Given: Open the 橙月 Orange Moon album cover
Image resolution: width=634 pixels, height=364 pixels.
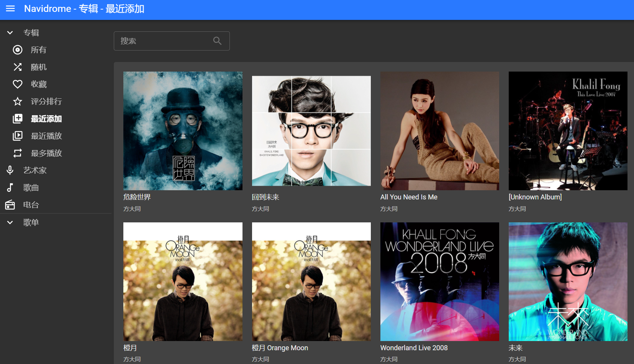Looking at the screenshot, I should coord(311,282).
